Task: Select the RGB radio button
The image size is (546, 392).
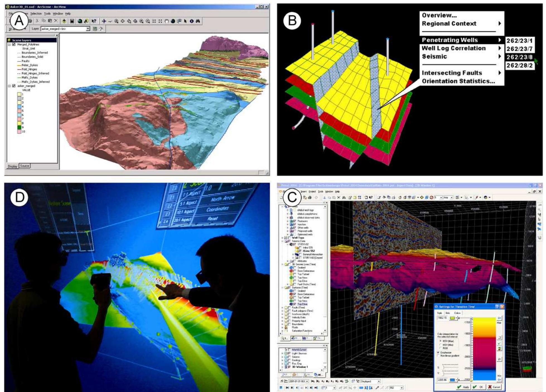Action: coord(440,348)
